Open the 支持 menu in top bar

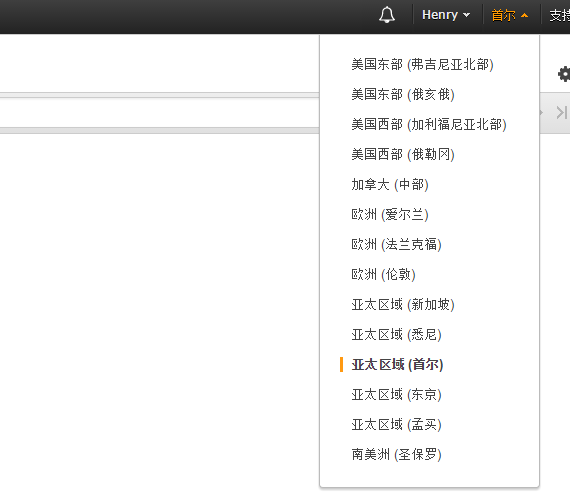click(559, 15)
